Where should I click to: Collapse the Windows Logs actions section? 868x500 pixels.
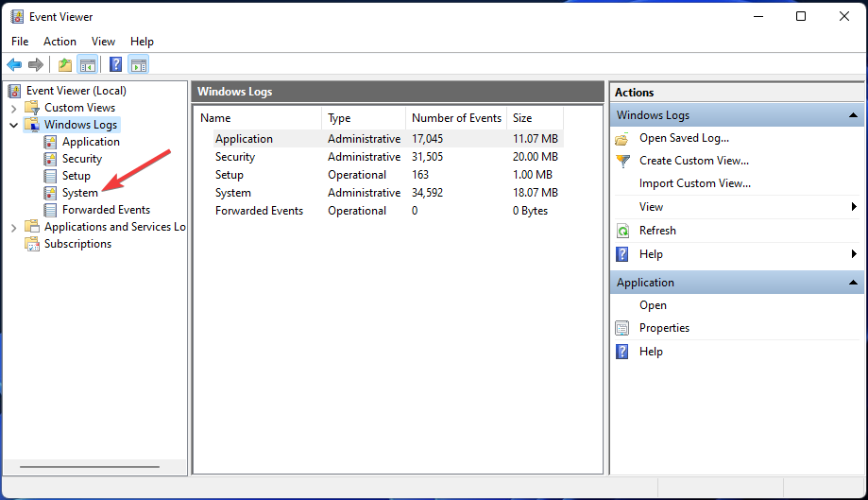point(853,115)
